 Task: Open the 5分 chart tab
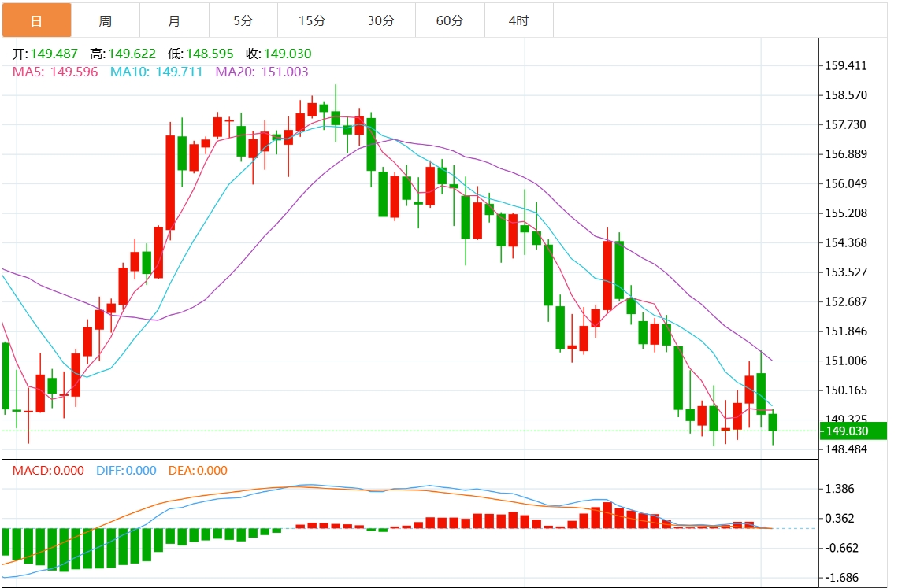(243, 20)
